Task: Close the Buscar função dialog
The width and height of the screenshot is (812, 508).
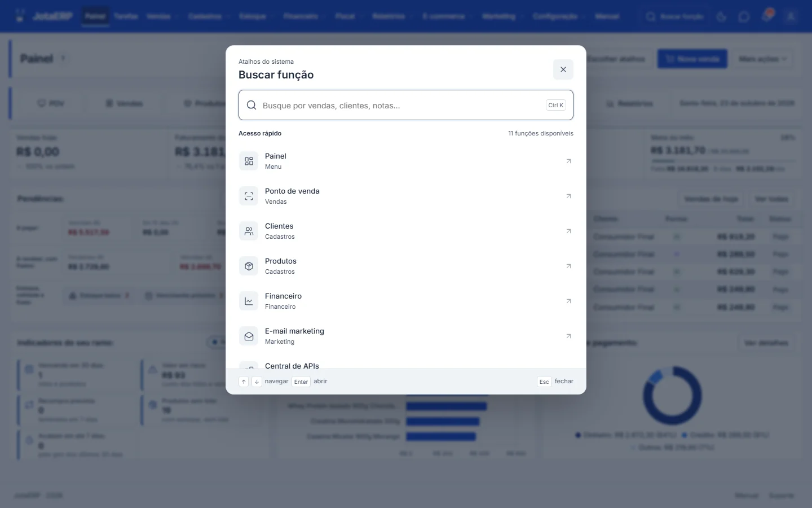Action: click(563, 69)
